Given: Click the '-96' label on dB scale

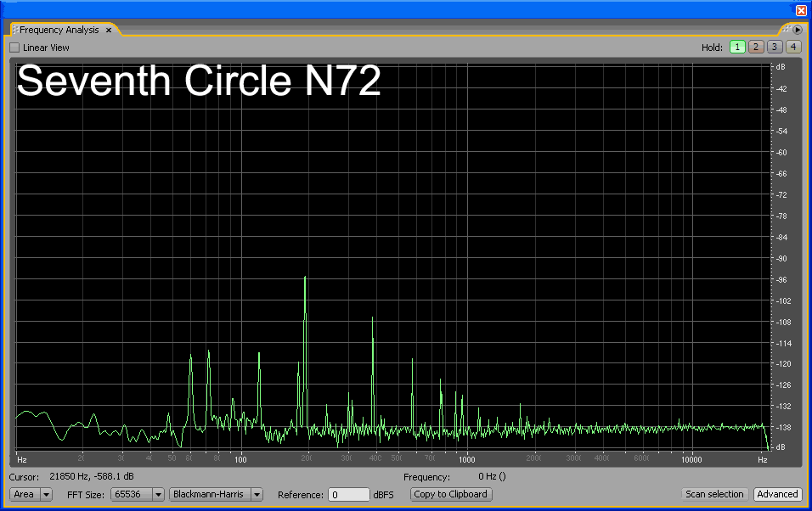Looking at the screenshot, I should (781, 280).
